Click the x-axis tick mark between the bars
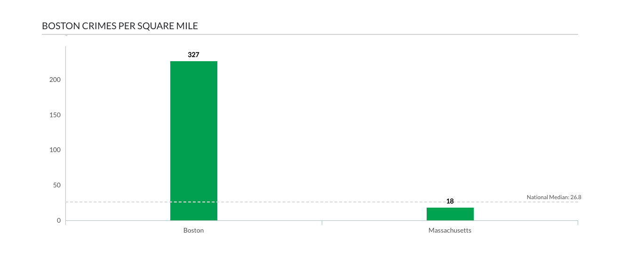This screenshot has height=258, width=644. pyautogui.click(x=322, y=223)
